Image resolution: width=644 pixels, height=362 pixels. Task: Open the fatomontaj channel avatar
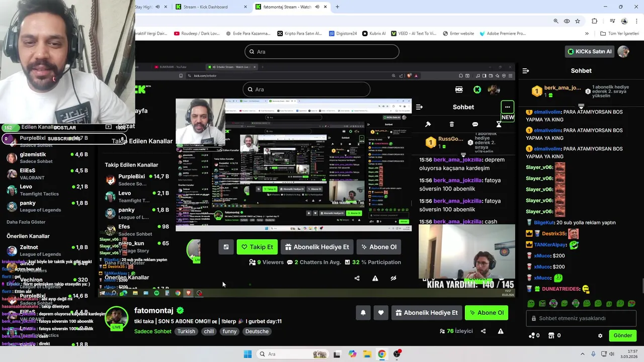[x=116, y=318]
